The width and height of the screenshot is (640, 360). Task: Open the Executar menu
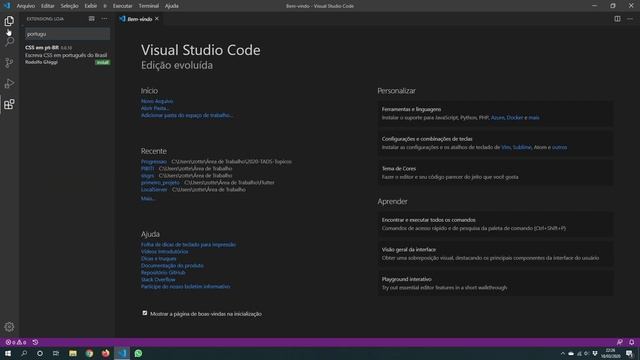(x=122, y=6)
